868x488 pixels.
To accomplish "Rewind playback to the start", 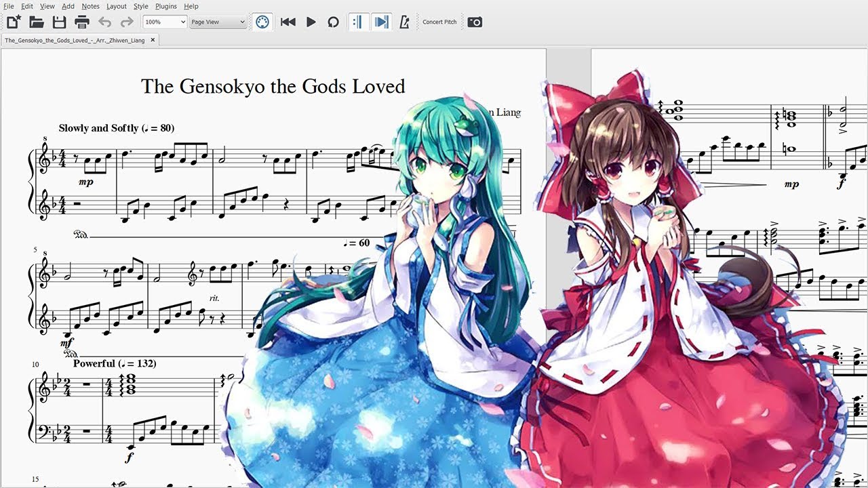I will 288,22.
